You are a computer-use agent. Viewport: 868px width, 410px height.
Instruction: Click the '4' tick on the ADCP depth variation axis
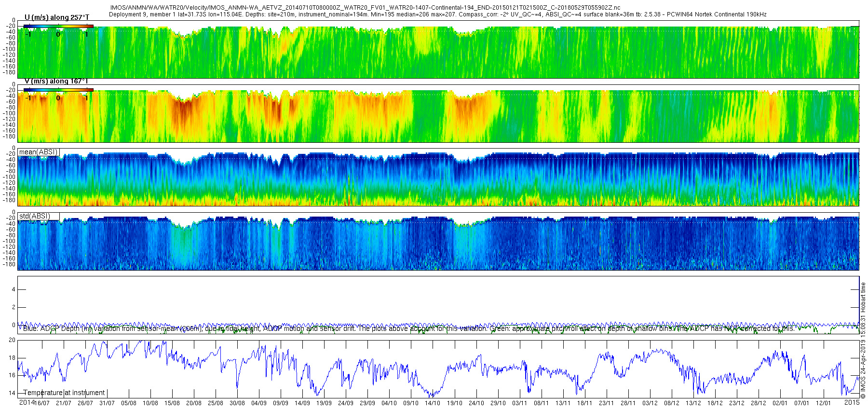tap(14, 289)
